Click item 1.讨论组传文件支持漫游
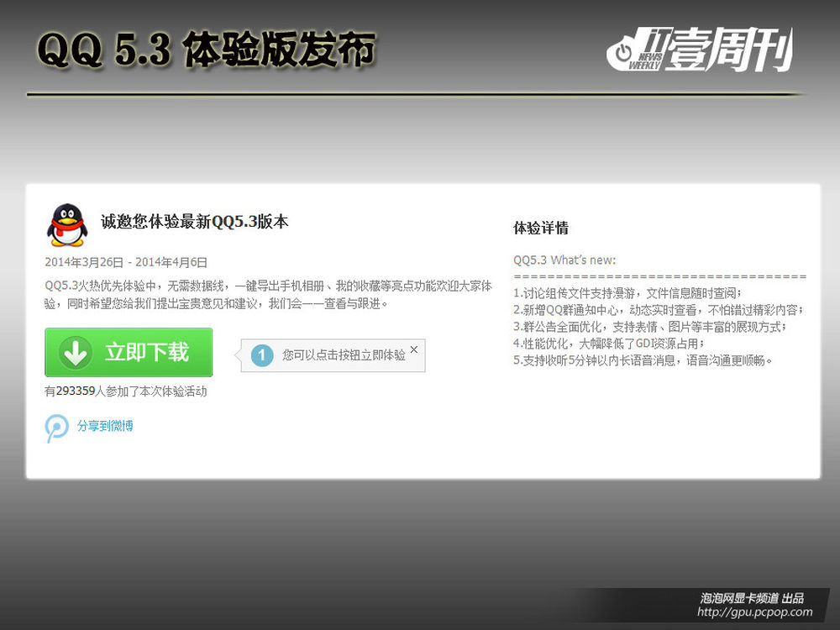This screenshot has height=630, width=840. click(627, 293)
